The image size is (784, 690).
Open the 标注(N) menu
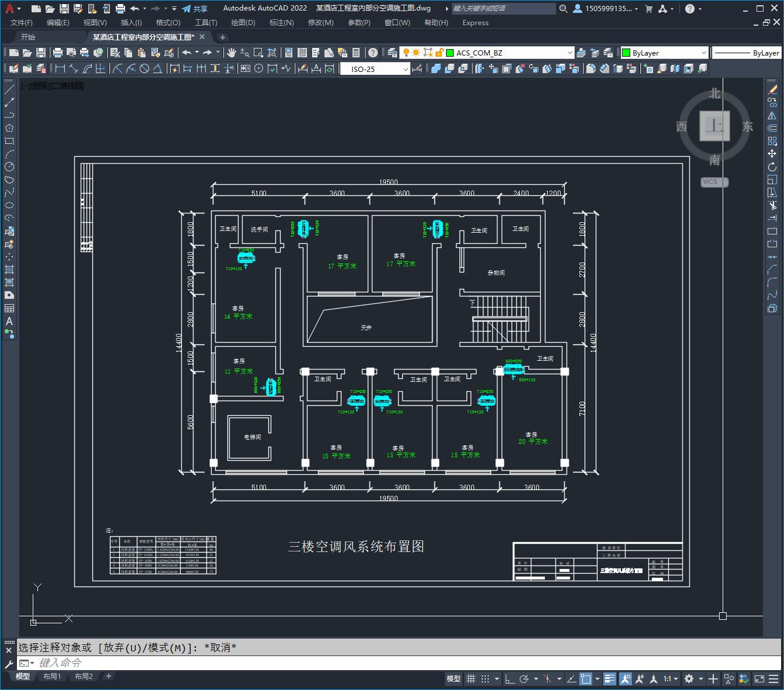[281, 23]
